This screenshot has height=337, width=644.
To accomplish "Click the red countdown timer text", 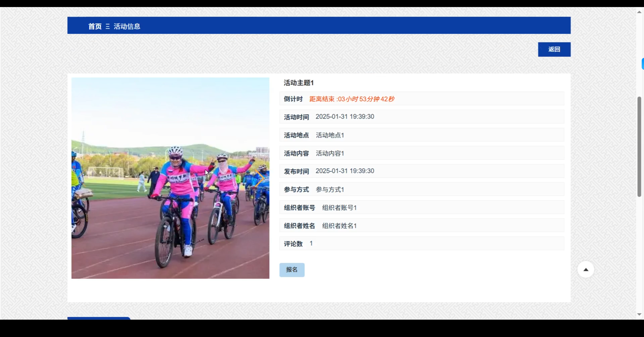I will tap(352, 99).
